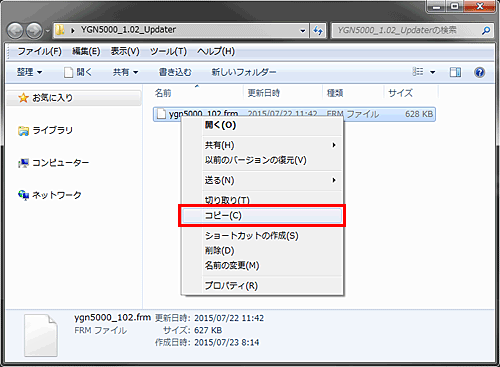Select コンピューター in the navigation pane
This screenshot has height=367, width=500.
[54, 163]
